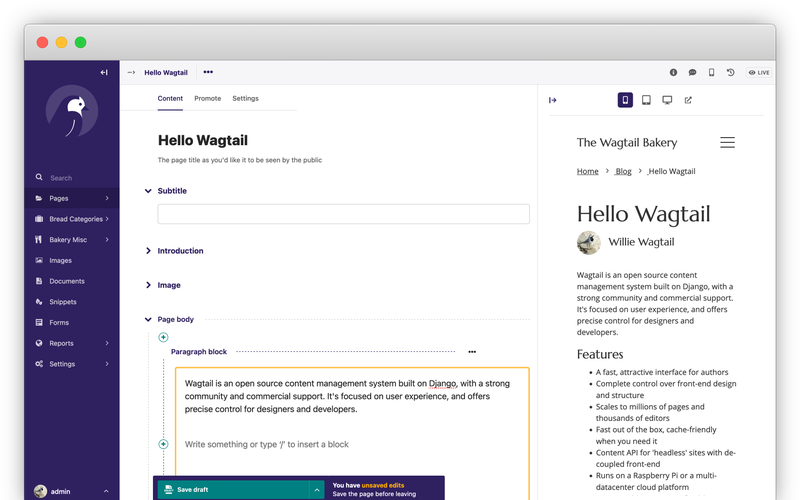Click the Images icon in sidebar
Viewport: 800px width, 500px height.
(39, 260)
